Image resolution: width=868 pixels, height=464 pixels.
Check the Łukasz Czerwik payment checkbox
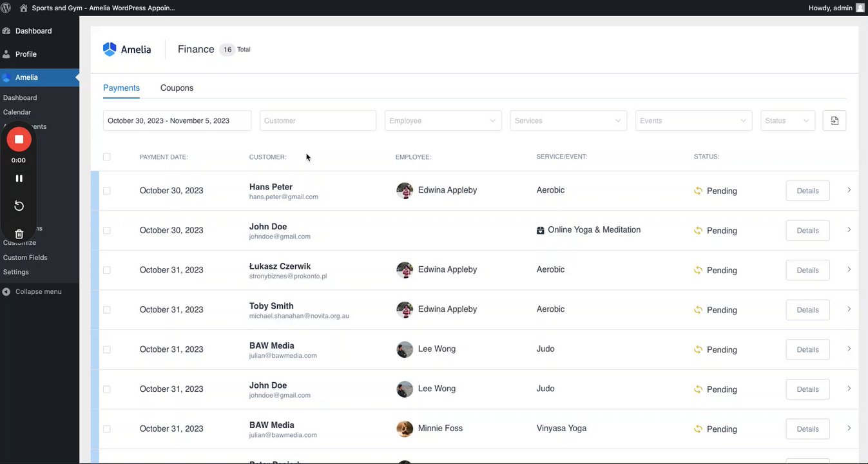[107, 270]
